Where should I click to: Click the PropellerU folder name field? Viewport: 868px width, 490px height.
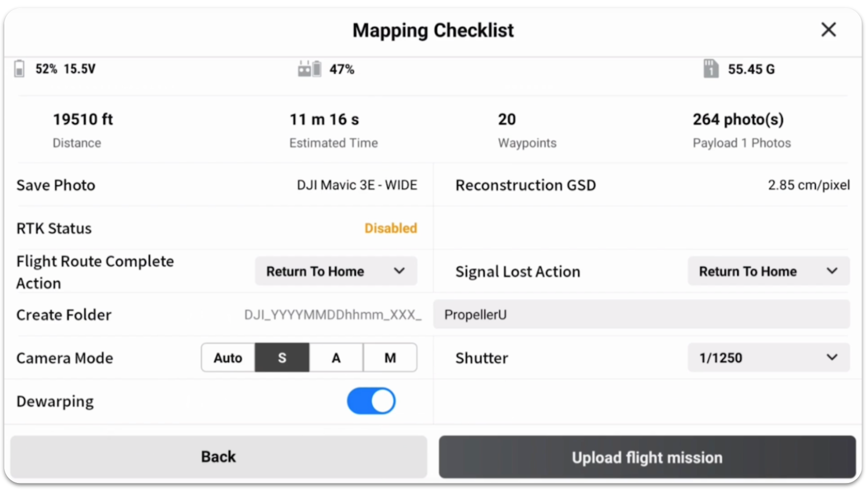[x=641, y=315]
